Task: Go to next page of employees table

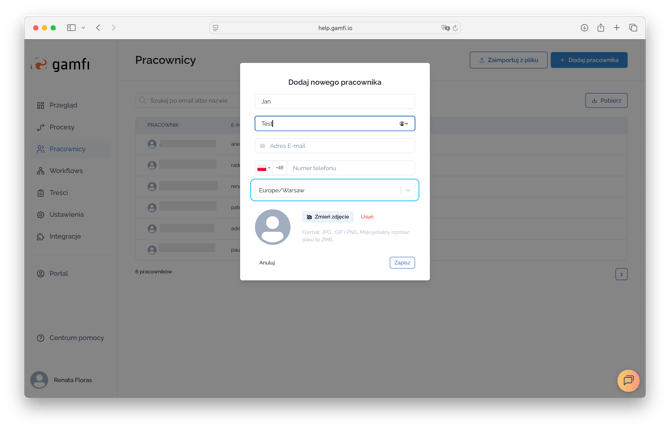Action: pos(620,274)
